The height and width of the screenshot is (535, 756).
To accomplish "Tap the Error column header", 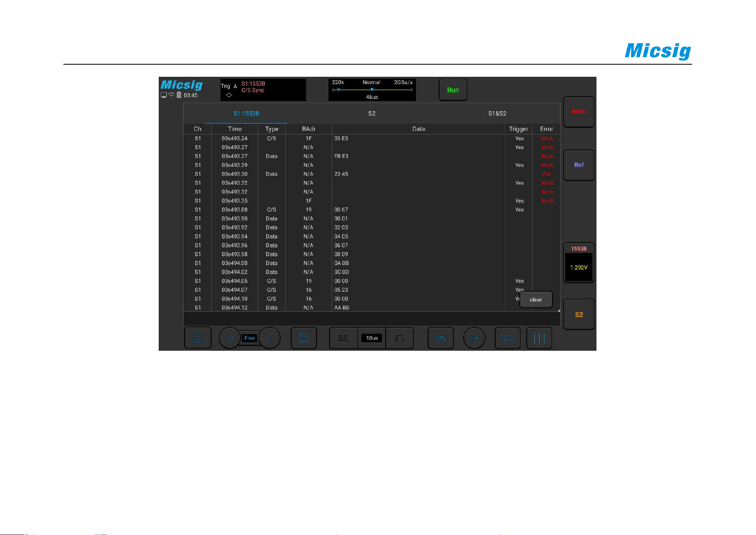I will (x=546, y=129).
